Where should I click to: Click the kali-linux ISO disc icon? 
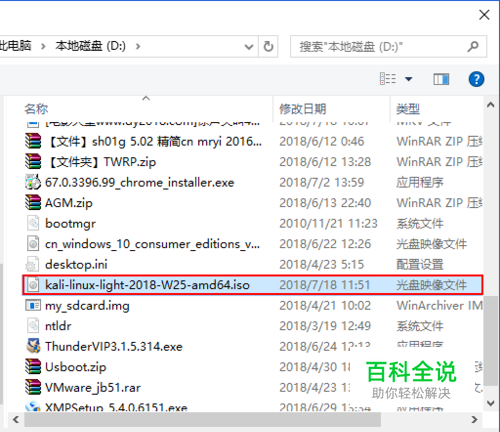point(33,285)
